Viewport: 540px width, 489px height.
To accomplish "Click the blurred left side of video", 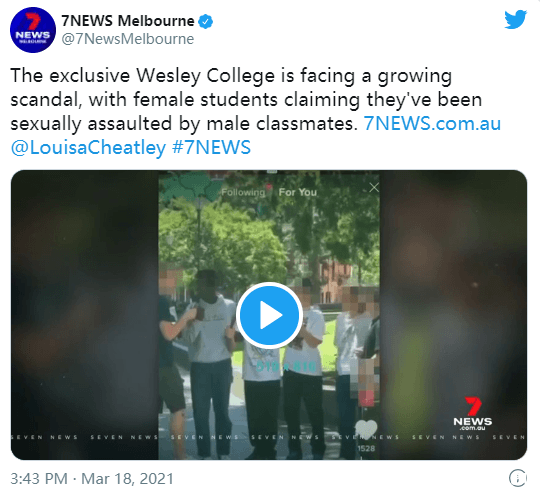I will click(x=84, y=315).
